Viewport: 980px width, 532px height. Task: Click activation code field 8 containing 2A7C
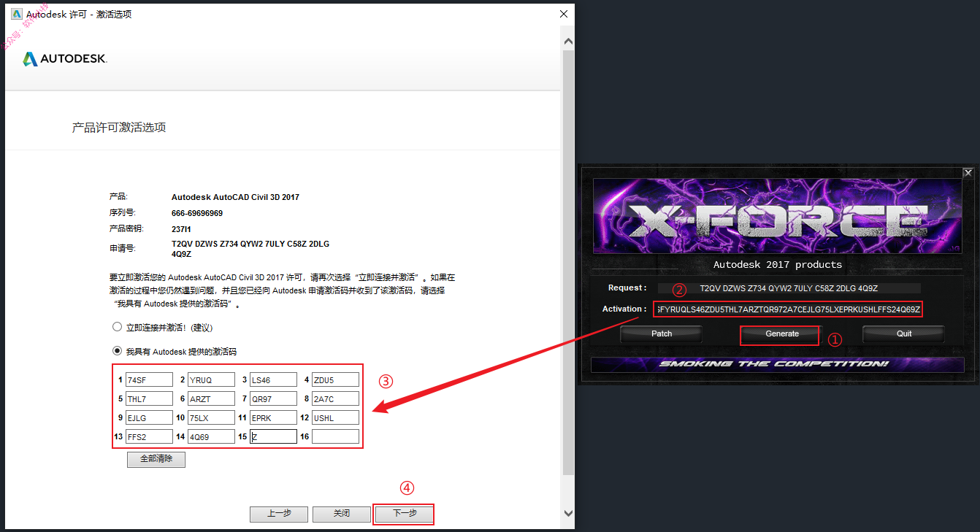pos(335,398)
